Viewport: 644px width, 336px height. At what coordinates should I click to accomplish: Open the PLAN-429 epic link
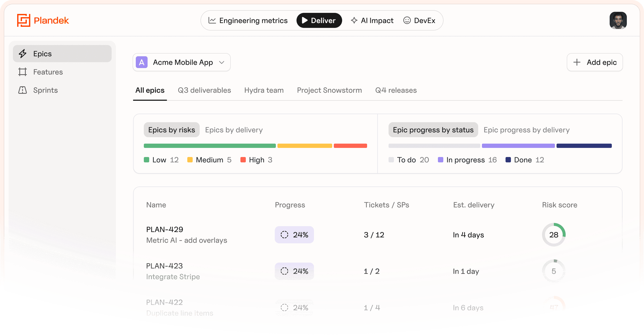tap(164, 229)
